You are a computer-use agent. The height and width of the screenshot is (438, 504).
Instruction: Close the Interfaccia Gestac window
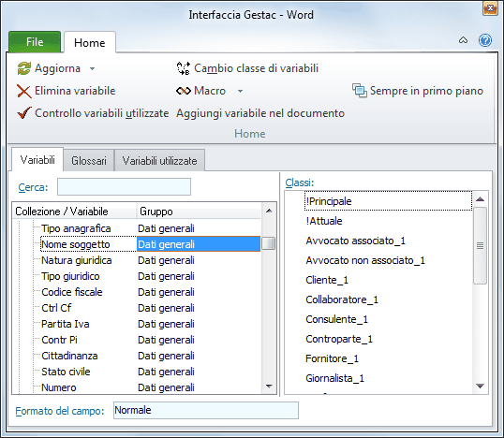click(491, 8)
